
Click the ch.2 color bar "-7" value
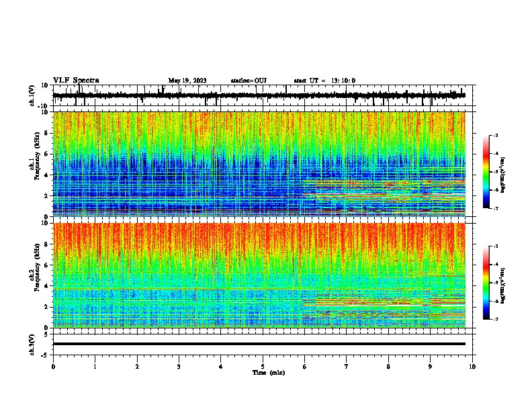pyautogui.click(x=496, y=319)
